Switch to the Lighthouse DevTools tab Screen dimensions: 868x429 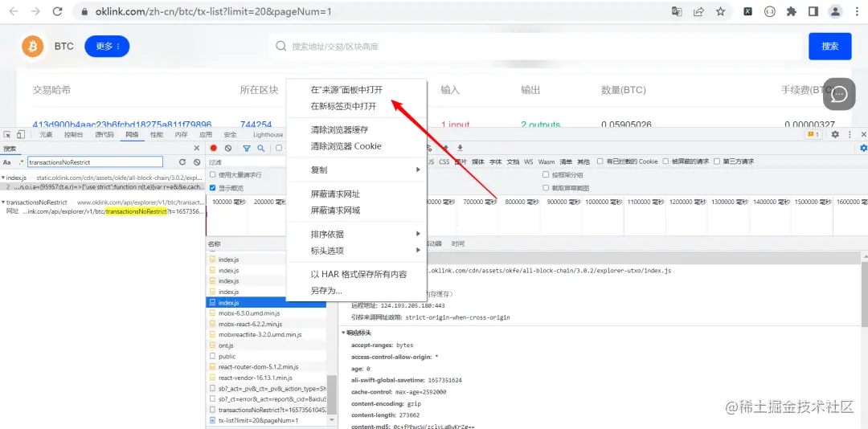[268, 134]
